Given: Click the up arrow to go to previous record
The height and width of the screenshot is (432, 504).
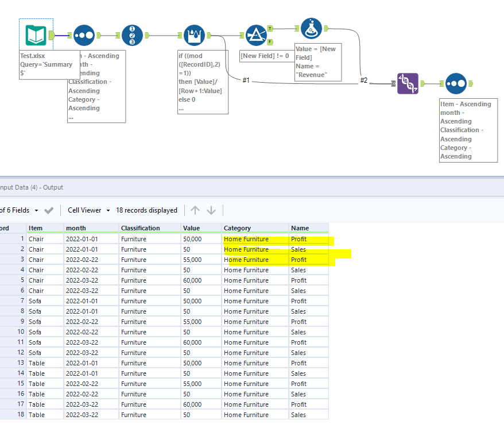Looking at the screenshot, I should 195,210.
